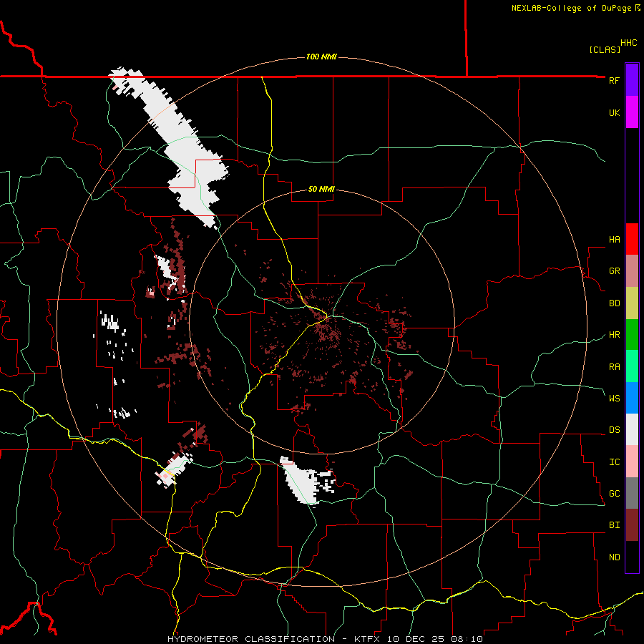
Task: Click the IC pink legend swatch
Action: click(632, 462)
